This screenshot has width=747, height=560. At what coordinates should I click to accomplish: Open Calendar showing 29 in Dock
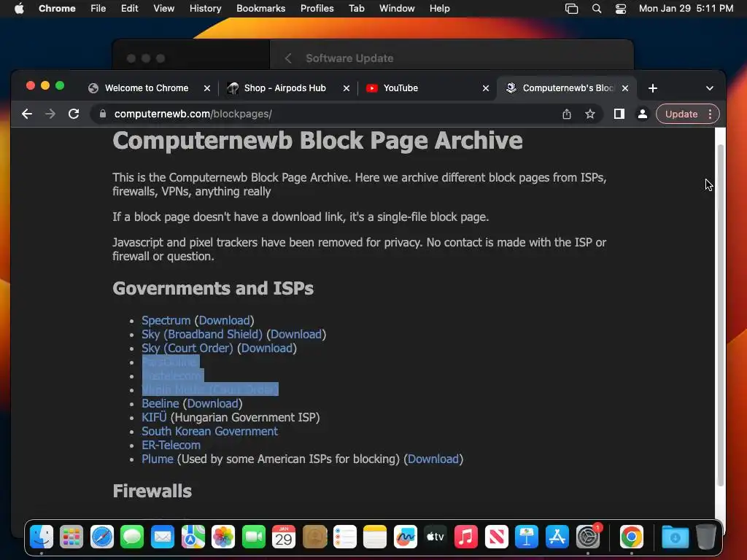coord(284,537)
